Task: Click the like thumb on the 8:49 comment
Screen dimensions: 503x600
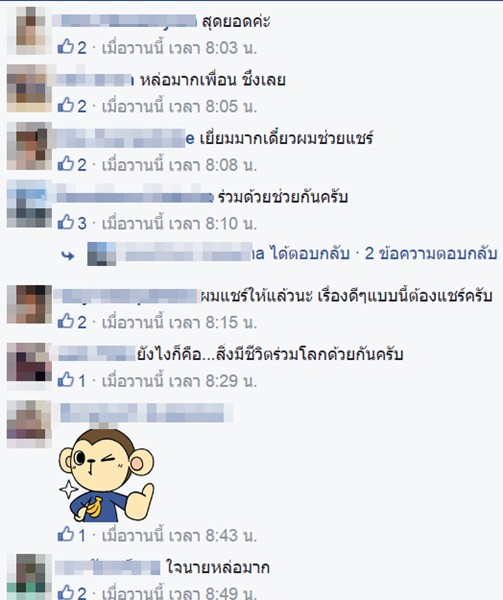Action: pyautogui.click(x=66, y=592)
